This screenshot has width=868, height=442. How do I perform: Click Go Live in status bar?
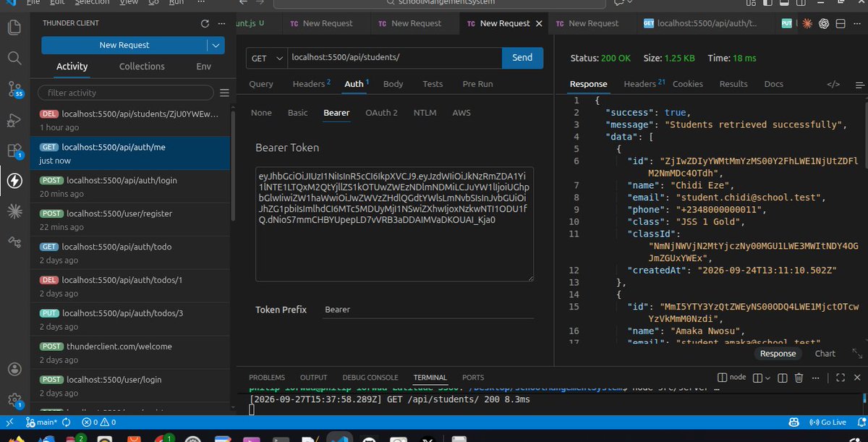pyautogui.click(x=829, y=422)
